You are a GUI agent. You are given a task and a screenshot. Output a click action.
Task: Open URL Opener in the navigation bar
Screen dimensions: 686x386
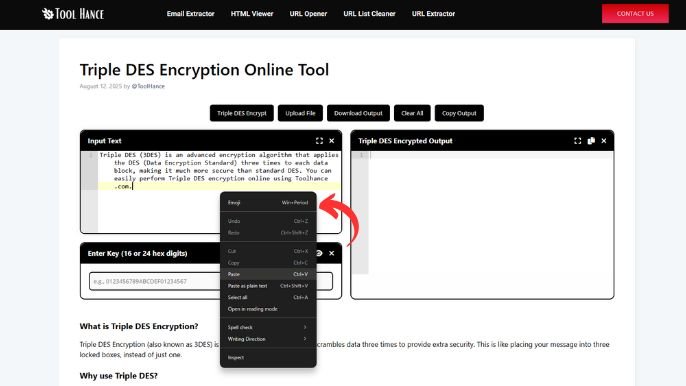tap(308, 14)
